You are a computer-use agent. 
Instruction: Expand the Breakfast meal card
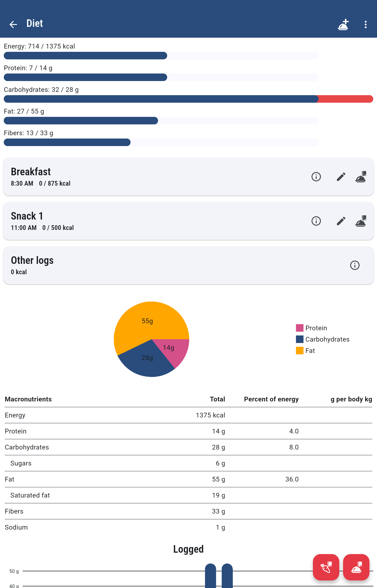tap(157, 176)
